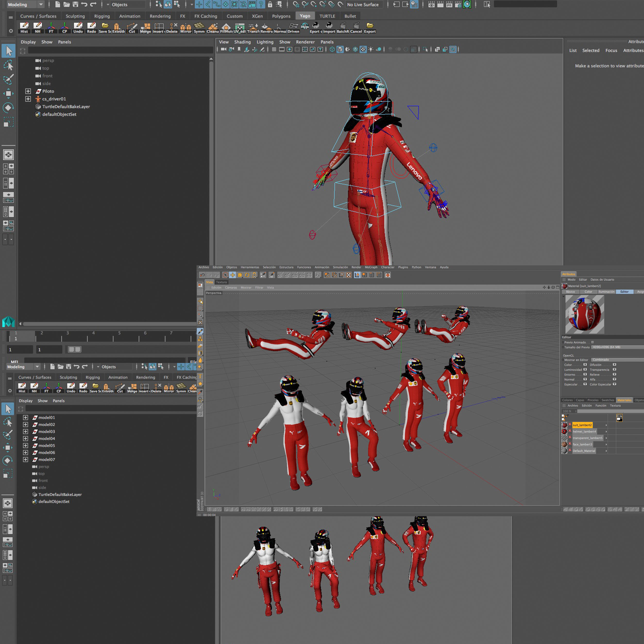
Task: Click the Hist shelf icon in the top shelf
Action: point(24,27)
